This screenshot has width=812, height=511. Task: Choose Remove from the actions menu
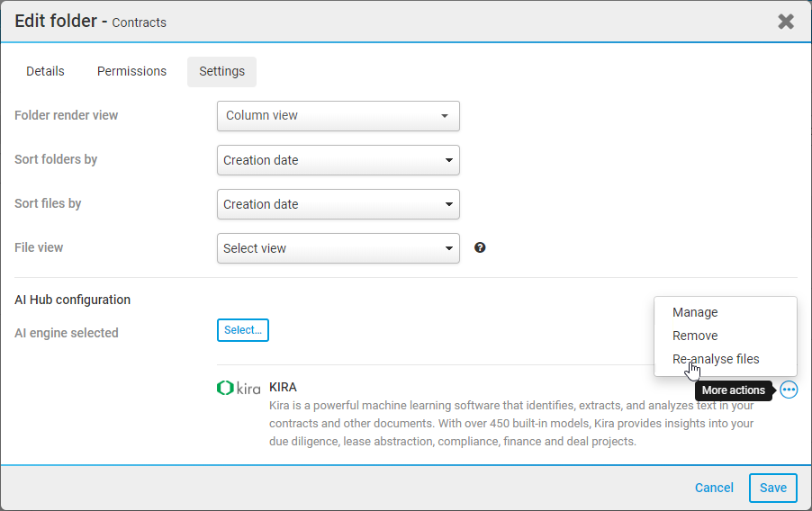[x=695, y=336]
